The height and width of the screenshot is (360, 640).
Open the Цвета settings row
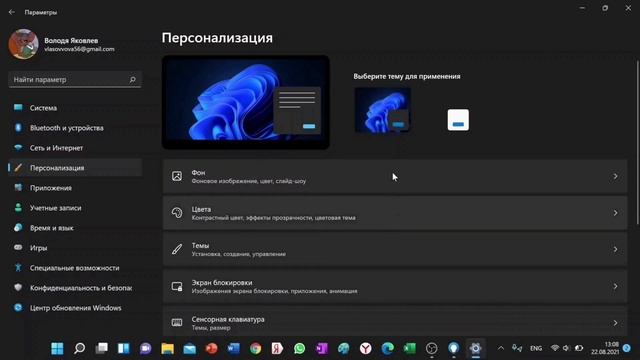(395, 213)
